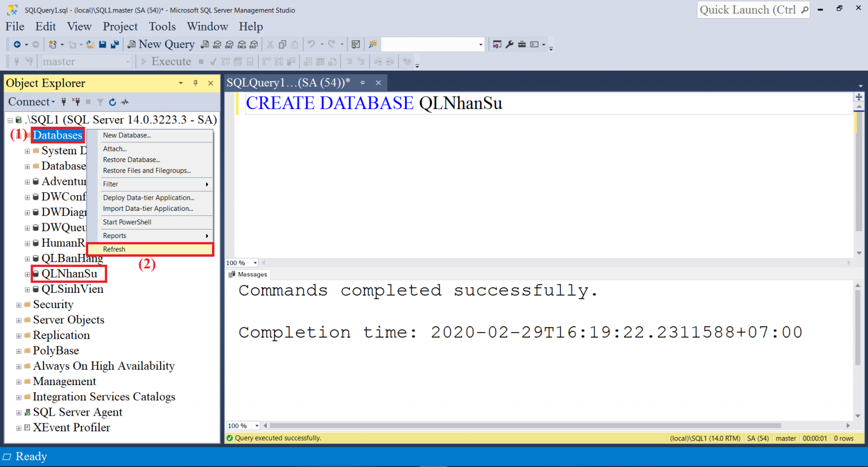Refresh the Object Explorer

112,102
